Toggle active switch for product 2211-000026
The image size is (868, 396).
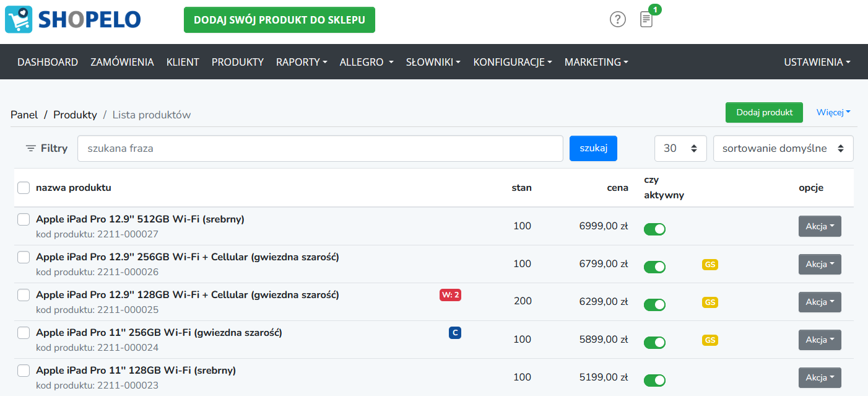(x=654, y=267)
